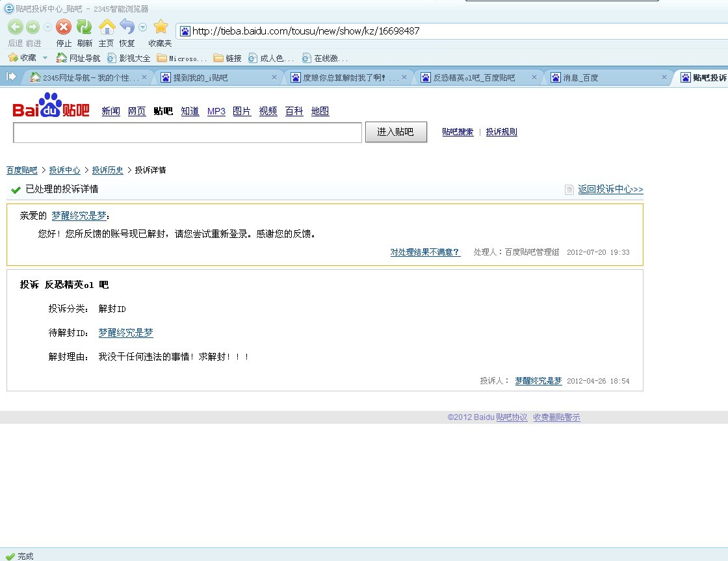Open the 百科 navigation link

tap(294, 111)
